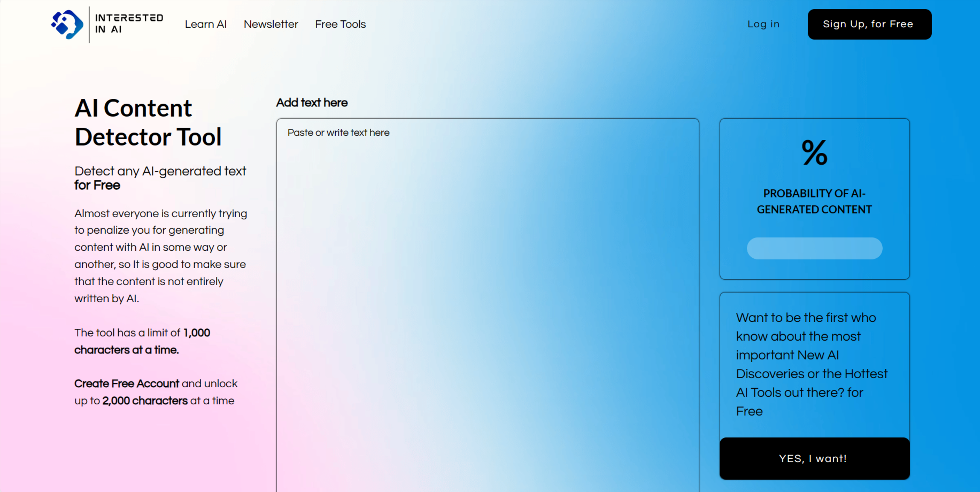Click the AI probability progress bar
This screenshot has width=980, height=492.
[814, 248]
